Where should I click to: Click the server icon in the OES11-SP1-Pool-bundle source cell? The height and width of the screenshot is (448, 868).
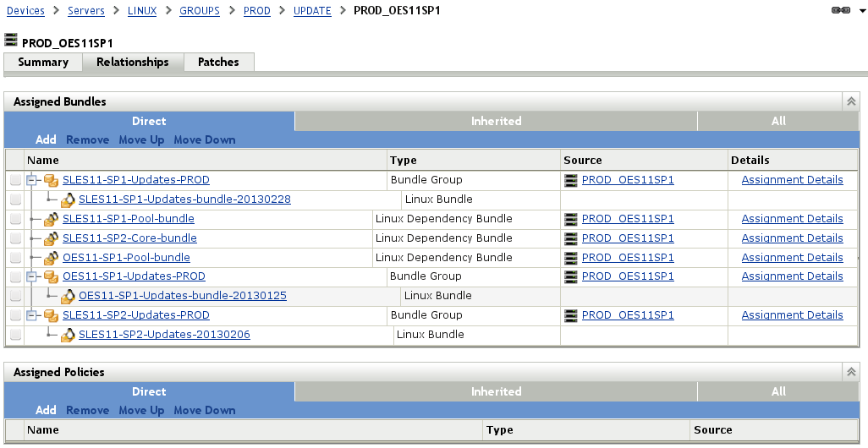point(571,258)
